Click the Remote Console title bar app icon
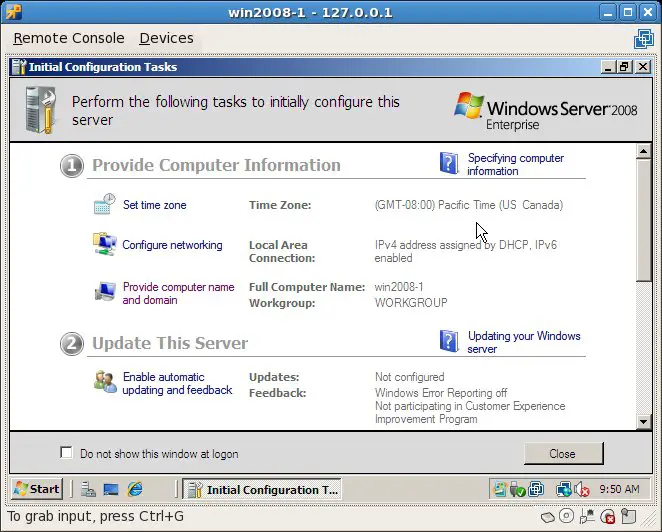662x532 pixels. [14, 12]
